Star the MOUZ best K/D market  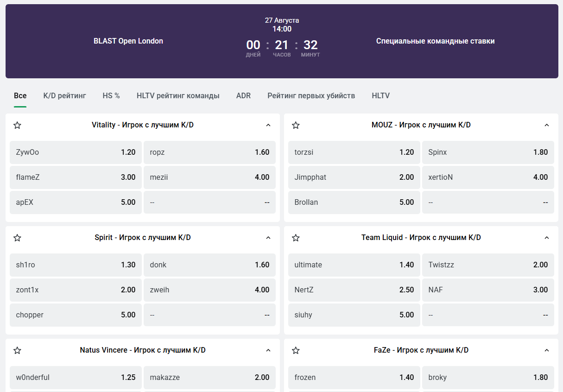coord(296,125)
